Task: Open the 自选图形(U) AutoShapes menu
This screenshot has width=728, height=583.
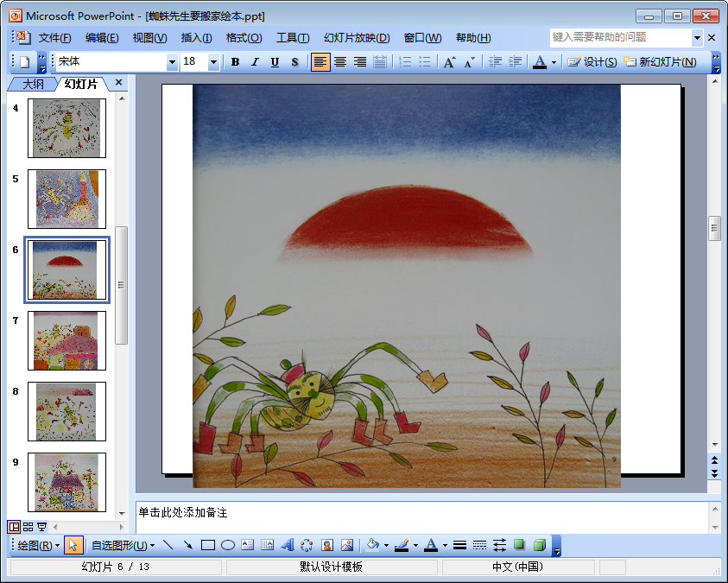Action: [x=123, y=545]
